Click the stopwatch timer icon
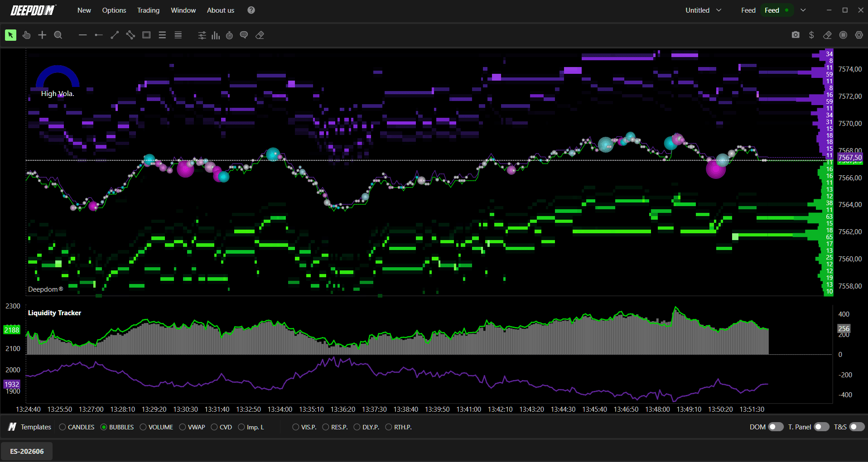Viewport: 868px width, 462px height. point(230,35)
